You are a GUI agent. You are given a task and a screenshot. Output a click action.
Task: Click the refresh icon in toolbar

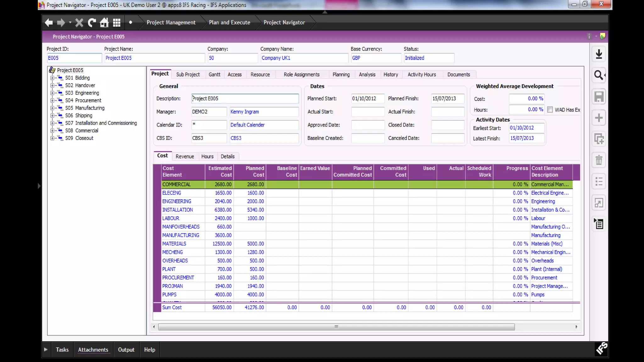[x=92, y=23]
